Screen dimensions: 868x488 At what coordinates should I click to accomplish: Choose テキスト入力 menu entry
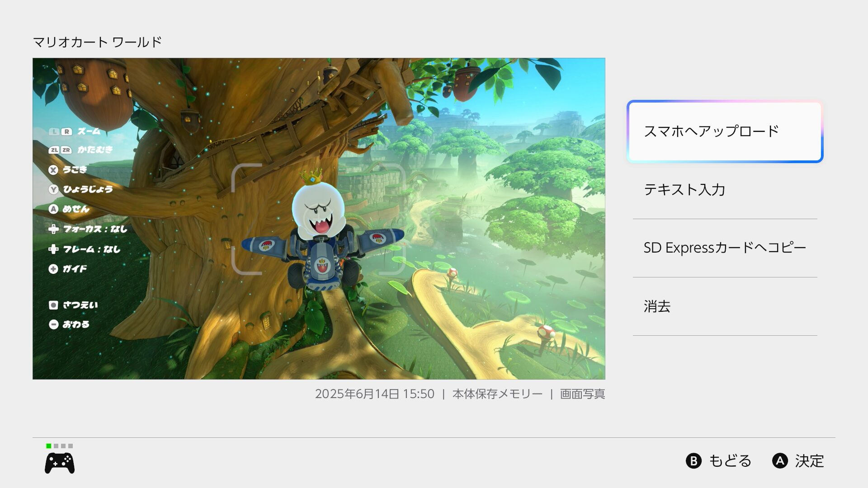(725, 190)
